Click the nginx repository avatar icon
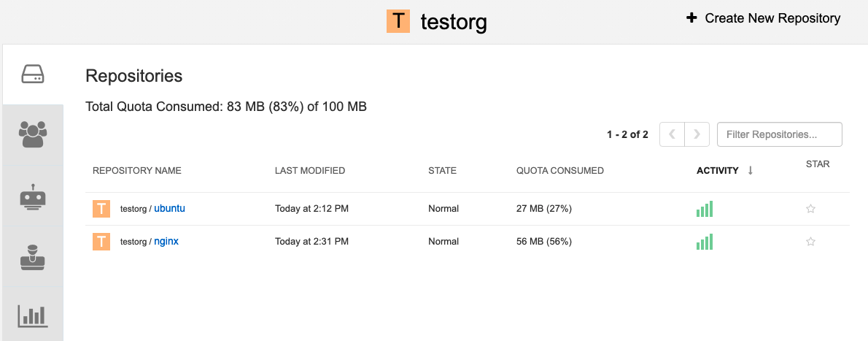Screen dimensions: 868x341 coord(101,242)
